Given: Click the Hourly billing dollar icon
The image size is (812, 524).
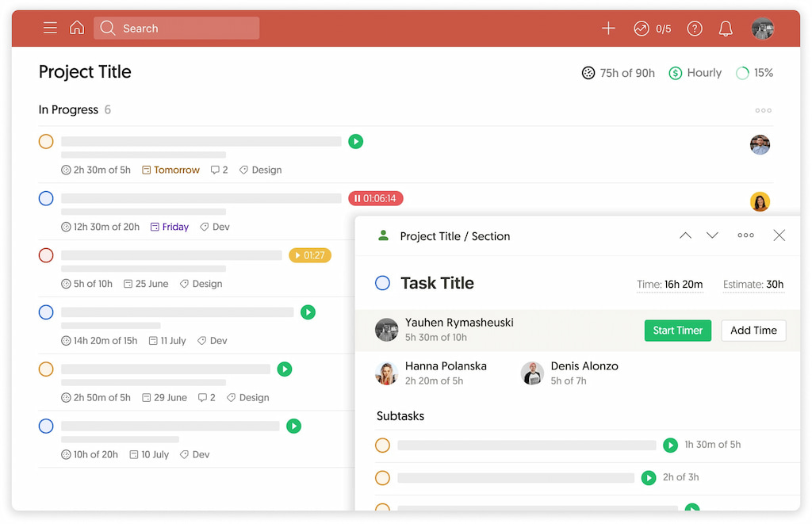Looking at the screenshot, I should [675, 73].
